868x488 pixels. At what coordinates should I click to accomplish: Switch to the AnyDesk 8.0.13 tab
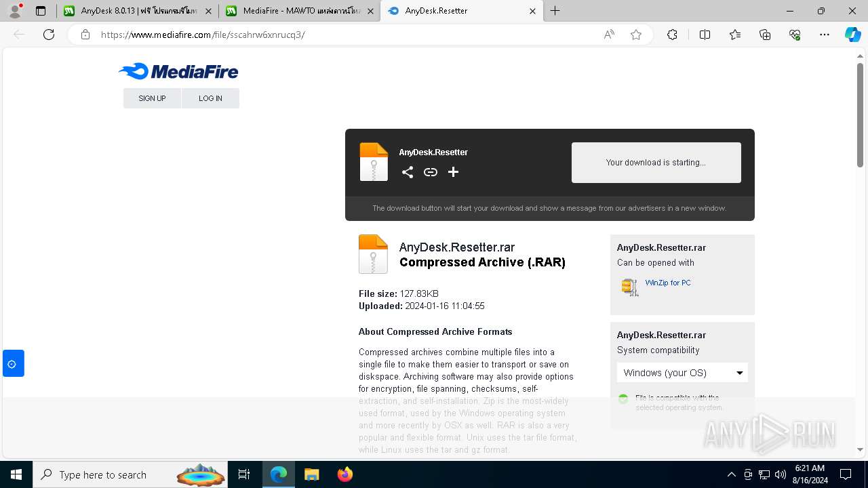138,11
